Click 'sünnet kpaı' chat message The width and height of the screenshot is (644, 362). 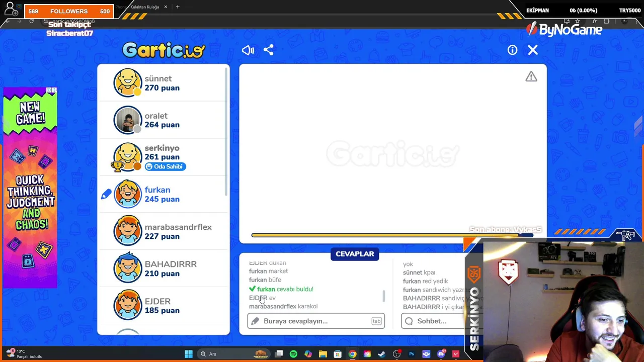419,273
